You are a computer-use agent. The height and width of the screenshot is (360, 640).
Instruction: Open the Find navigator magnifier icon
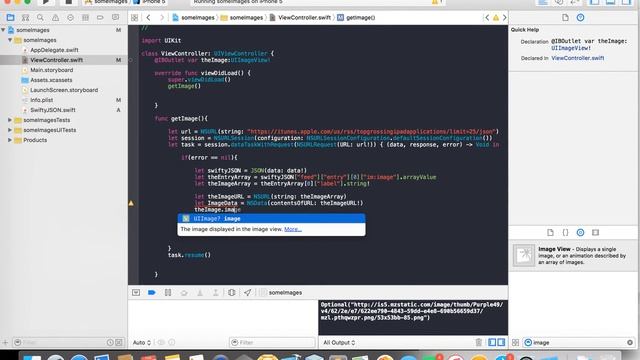[x=40, y=18]
